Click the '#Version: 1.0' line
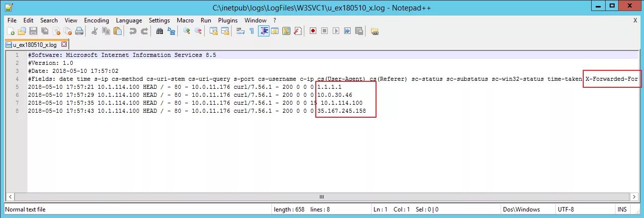 tap(51, 63)
